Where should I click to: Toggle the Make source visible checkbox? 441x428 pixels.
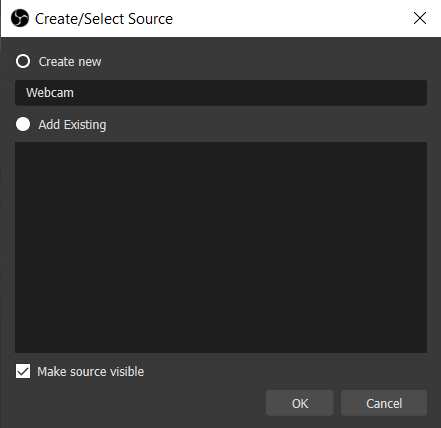click(x=23, y=371)
